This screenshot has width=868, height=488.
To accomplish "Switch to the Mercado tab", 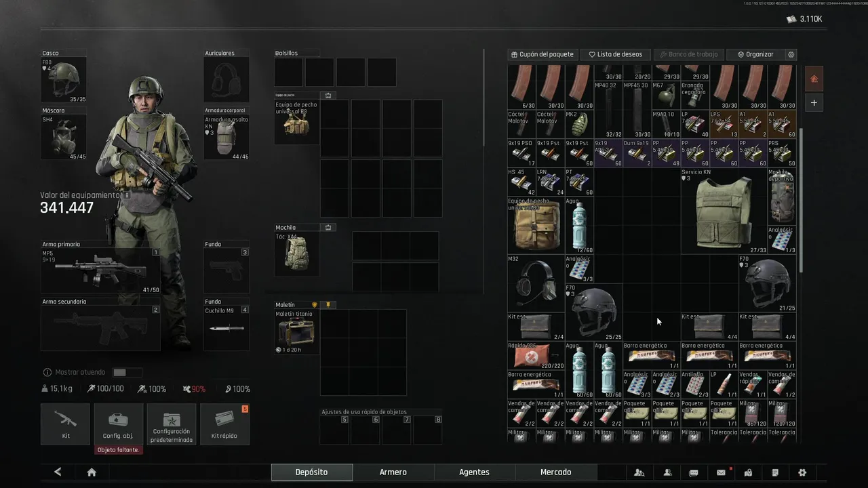I will [x=555, y=472].
